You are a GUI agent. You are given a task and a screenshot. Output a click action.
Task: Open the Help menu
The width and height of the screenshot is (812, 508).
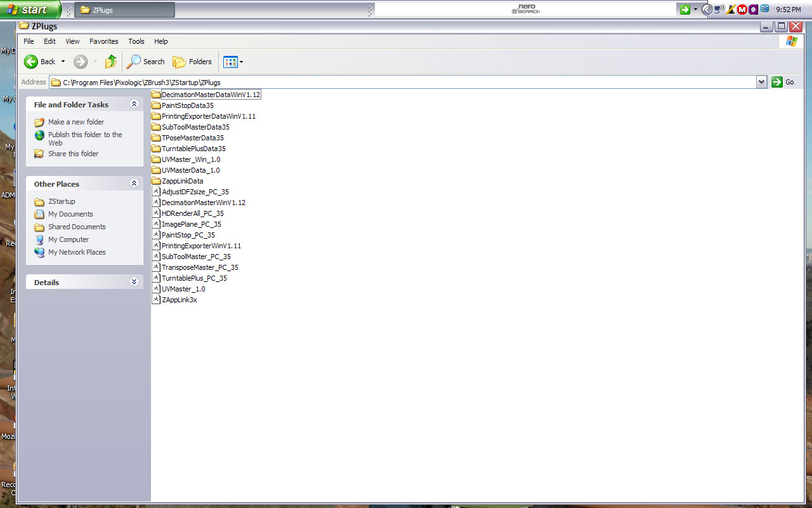coord(161,41)
